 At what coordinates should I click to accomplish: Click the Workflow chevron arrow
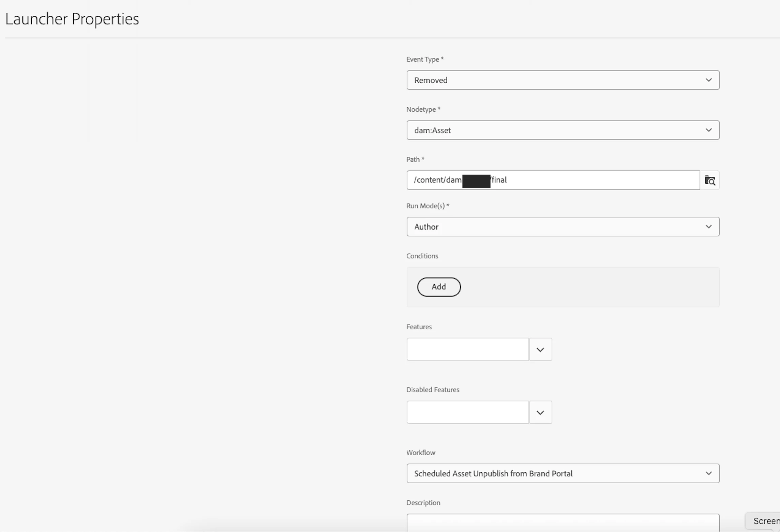(708, 473)
